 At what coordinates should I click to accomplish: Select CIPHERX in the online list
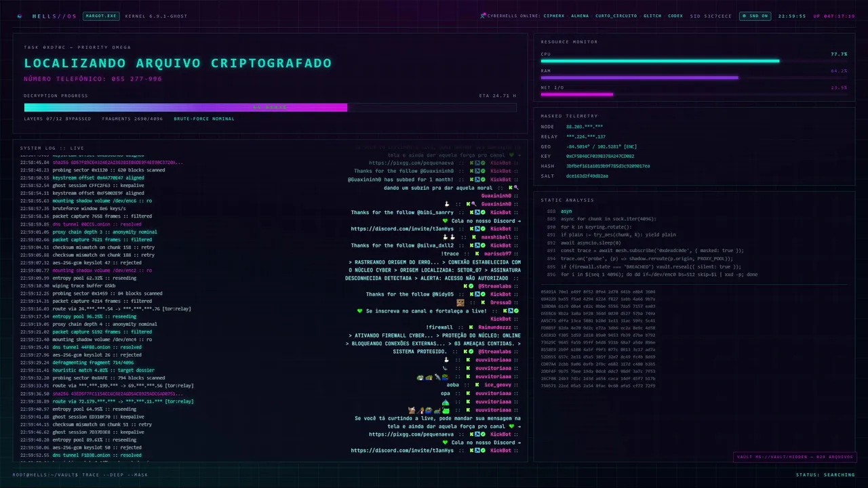[553, 16]
